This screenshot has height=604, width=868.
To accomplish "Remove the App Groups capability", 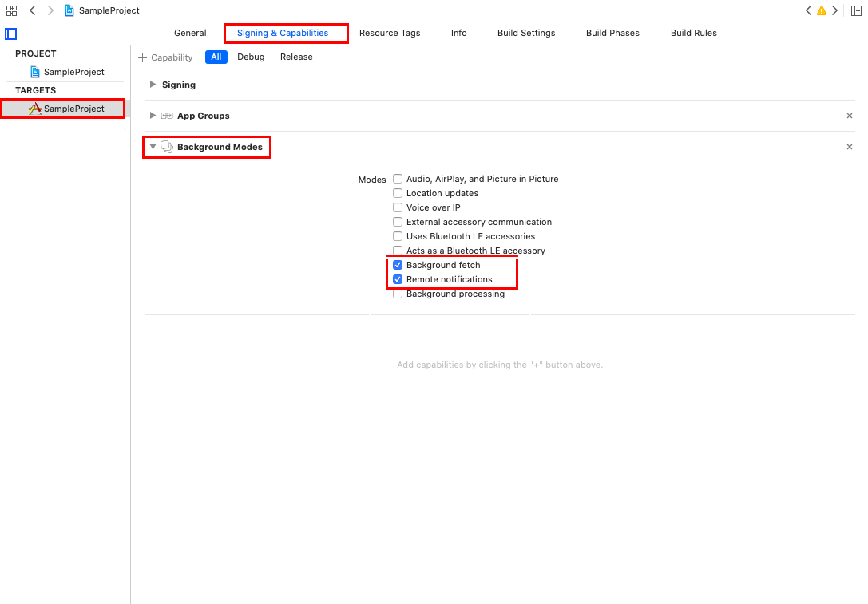I will click(849, 116).
